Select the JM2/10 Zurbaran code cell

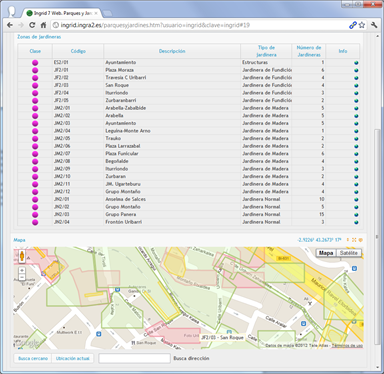pos(78,177)
